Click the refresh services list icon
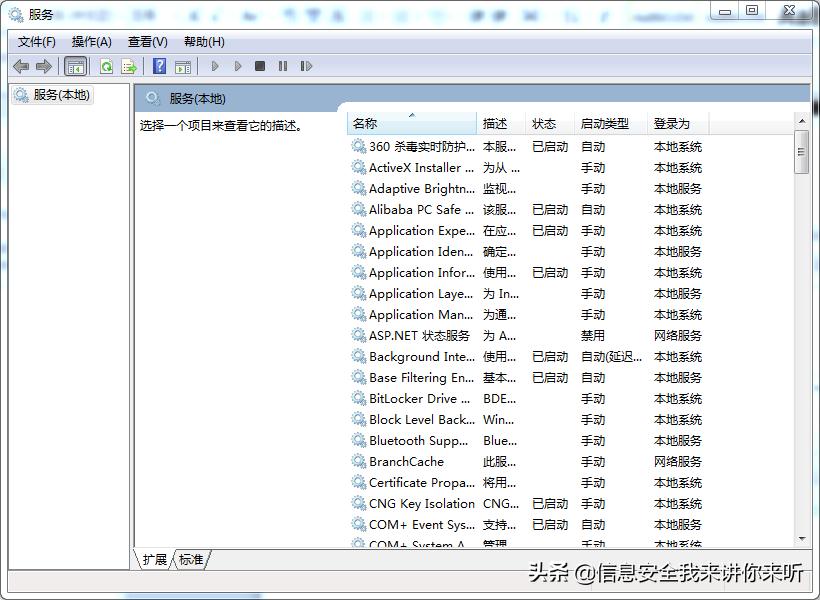 click(x=106, y=66)
